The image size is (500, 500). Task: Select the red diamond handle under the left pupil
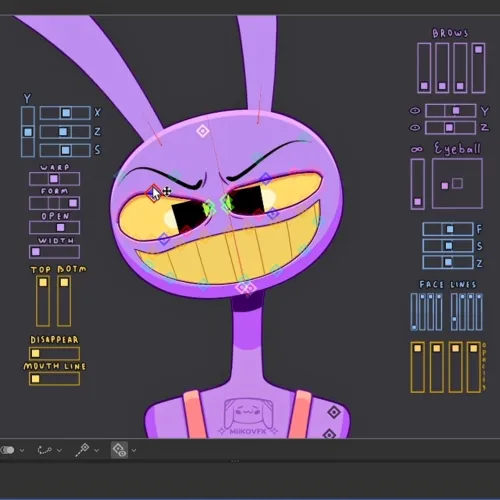pyautogui.click(x=187, y=231)
